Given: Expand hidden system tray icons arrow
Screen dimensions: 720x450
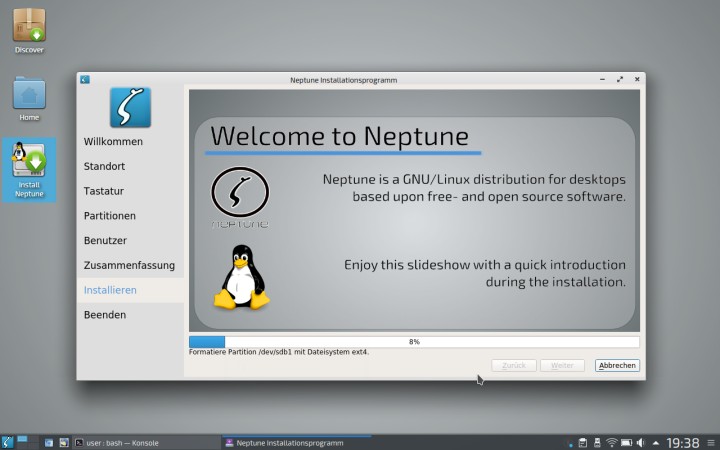Looking at the screenshot, I should coord(655,443).
